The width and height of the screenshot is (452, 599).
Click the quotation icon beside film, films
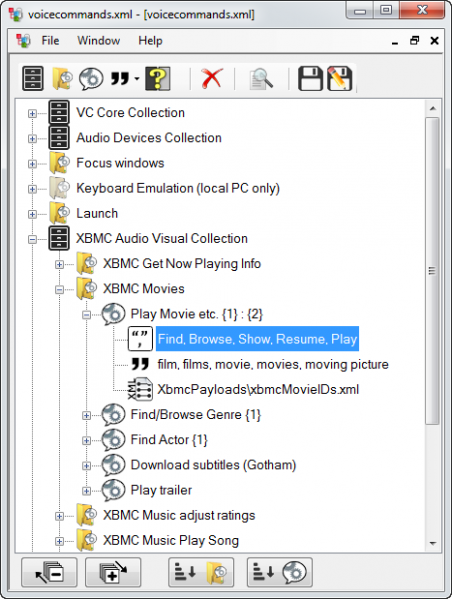140,364
